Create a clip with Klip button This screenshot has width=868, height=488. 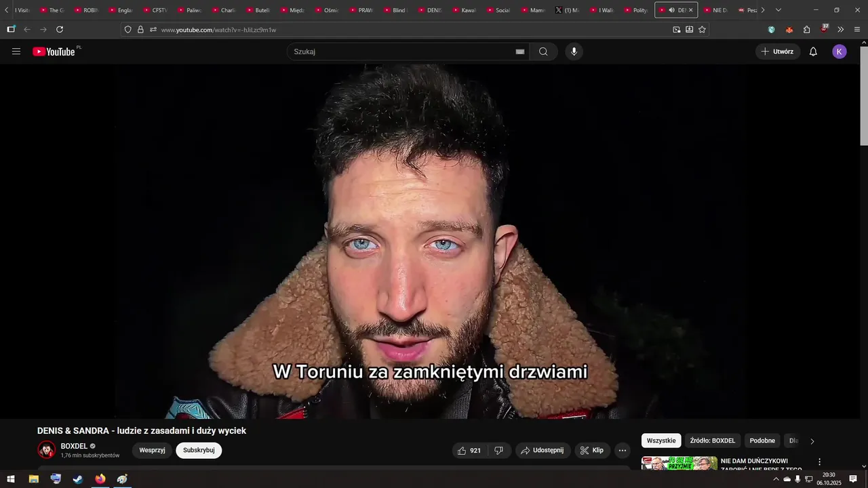593,450
